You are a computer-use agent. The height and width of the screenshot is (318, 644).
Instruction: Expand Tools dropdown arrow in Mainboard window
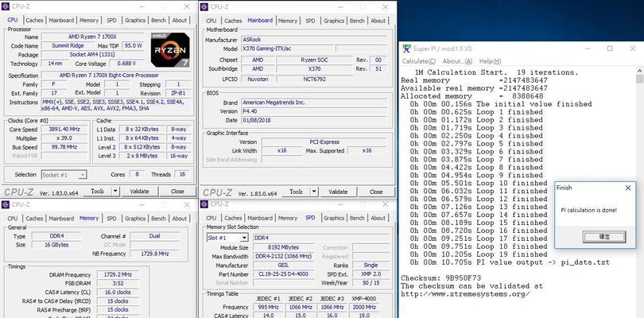coord(314,192)
